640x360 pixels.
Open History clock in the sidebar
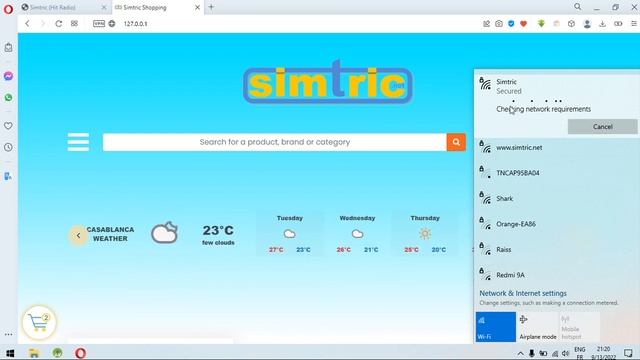[8, 147]
